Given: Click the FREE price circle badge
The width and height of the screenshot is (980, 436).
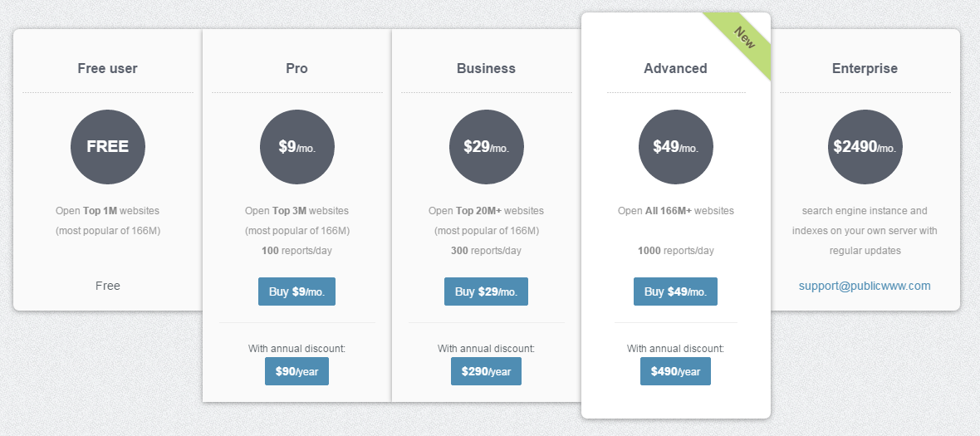Looking at the screenshot, I should coord(108,147).
